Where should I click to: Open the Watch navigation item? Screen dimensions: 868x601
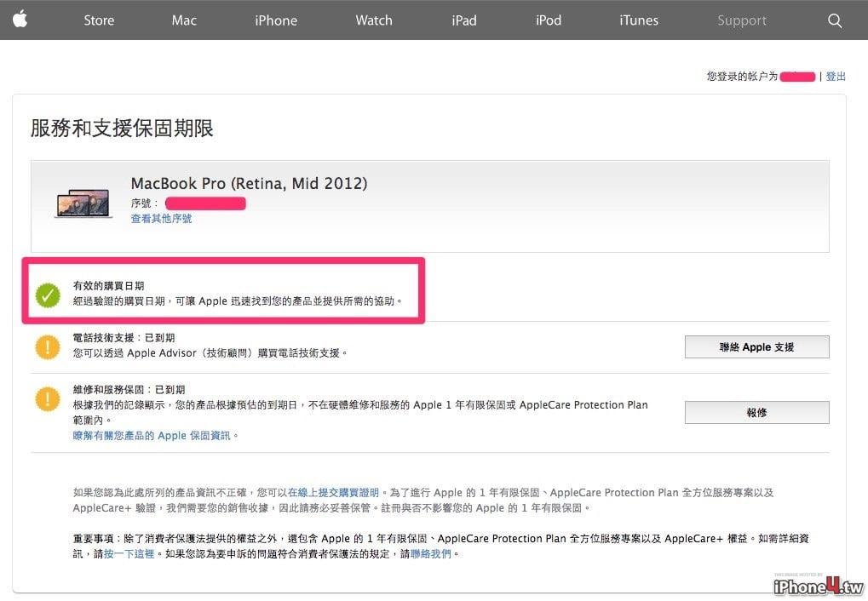(374, 20)
